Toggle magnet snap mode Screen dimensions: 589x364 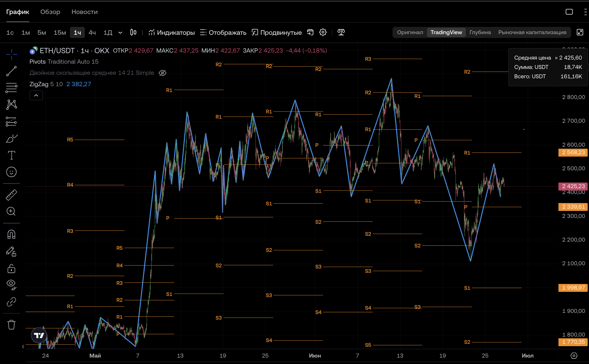[11, 234]
